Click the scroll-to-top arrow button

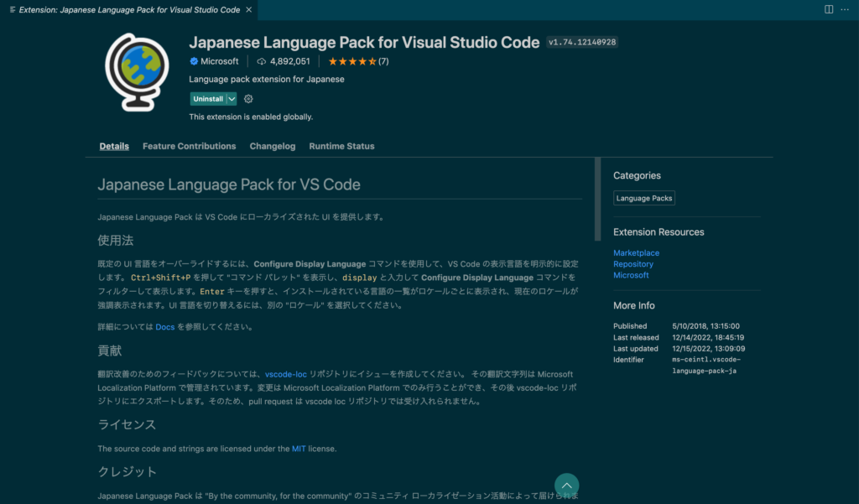[566, 486]
